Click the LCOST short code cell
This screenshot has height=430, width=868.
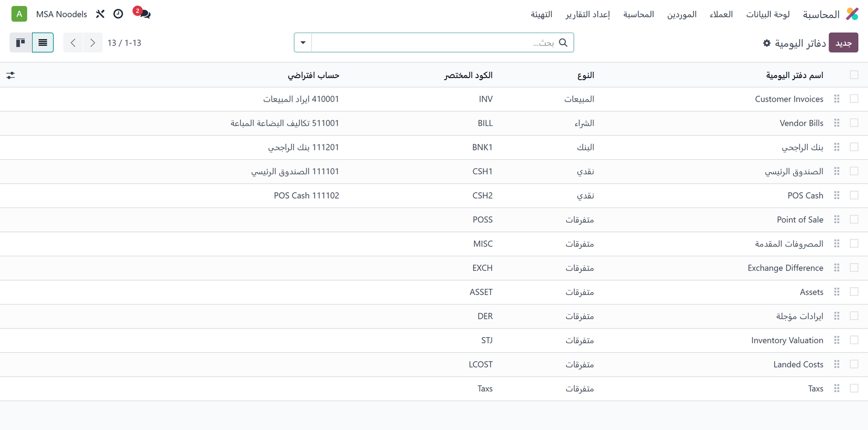click(481, 364)
